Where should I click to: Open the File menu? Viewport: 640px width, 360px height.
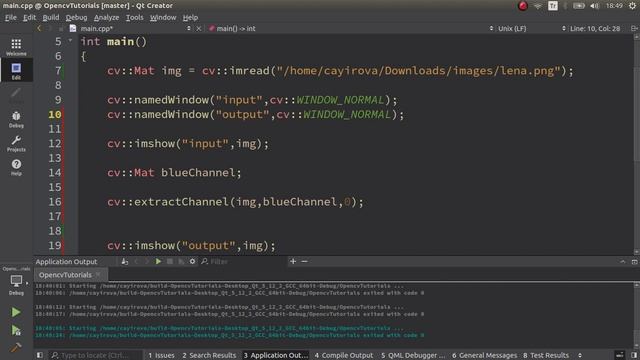[x=11, y=18]
